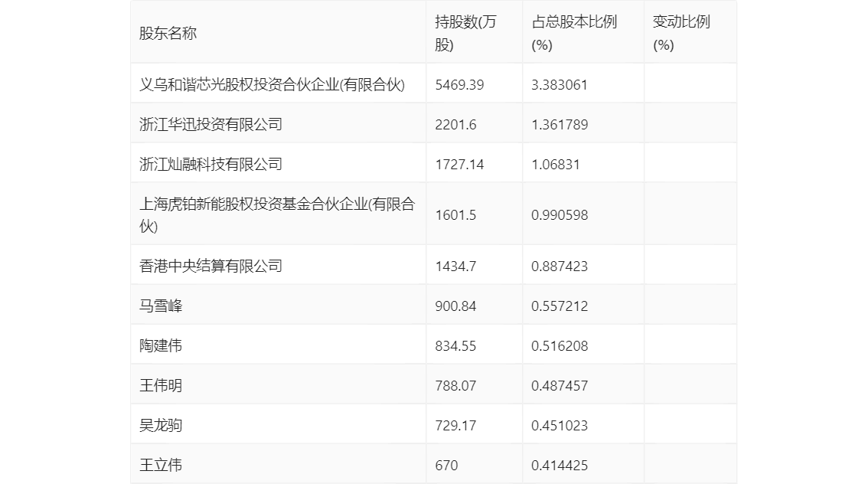Select shareholder 浙江华迅投资有限公司
The height and width of the screenshot is (484, 868).
[x=210, y=125]
